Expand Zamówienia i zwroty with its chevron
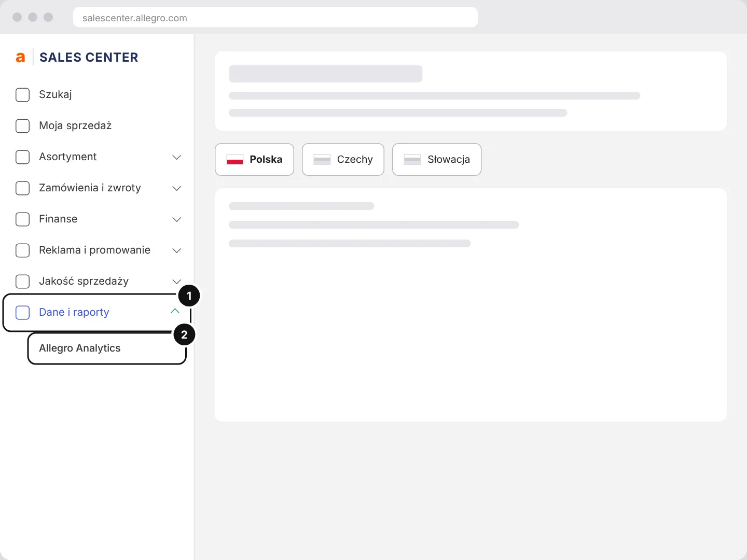The width and height of the screenshot is (747, 560). pyautogui.click(x=176, y=188)
